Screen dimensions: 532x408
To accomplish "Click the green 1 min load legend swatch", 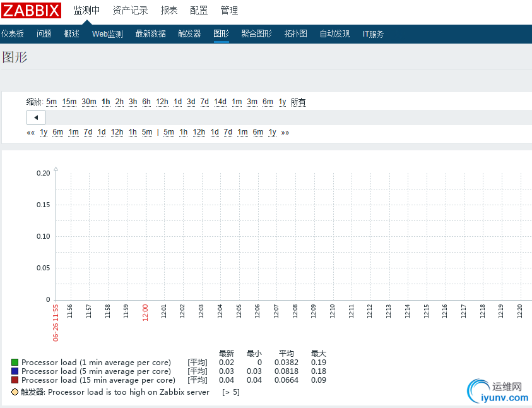I will [x=15, y=363].
